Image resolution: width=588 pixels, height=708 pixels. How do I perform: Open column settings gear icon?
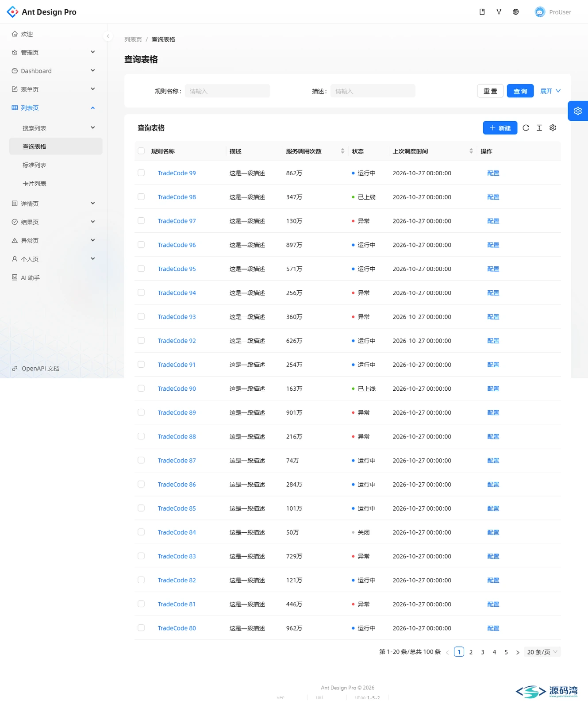pos(553,128)
